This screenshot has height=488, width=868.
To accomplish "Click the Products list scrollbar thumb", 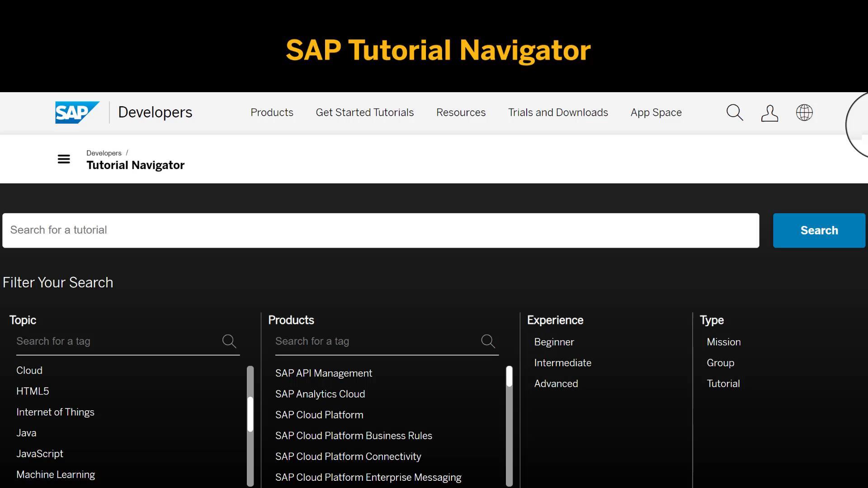I will click(x=509, y=376).
